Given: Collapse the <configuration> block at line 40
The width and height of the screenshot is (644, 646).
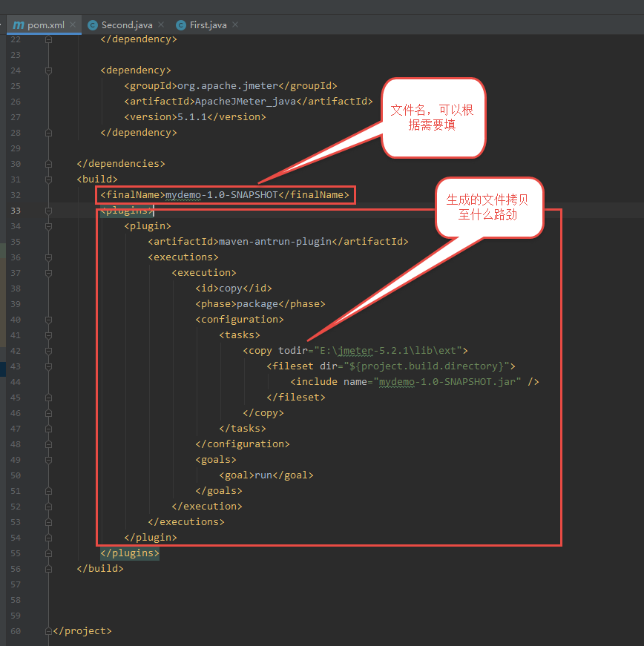Looking at the screenshot, I should 49,320.
